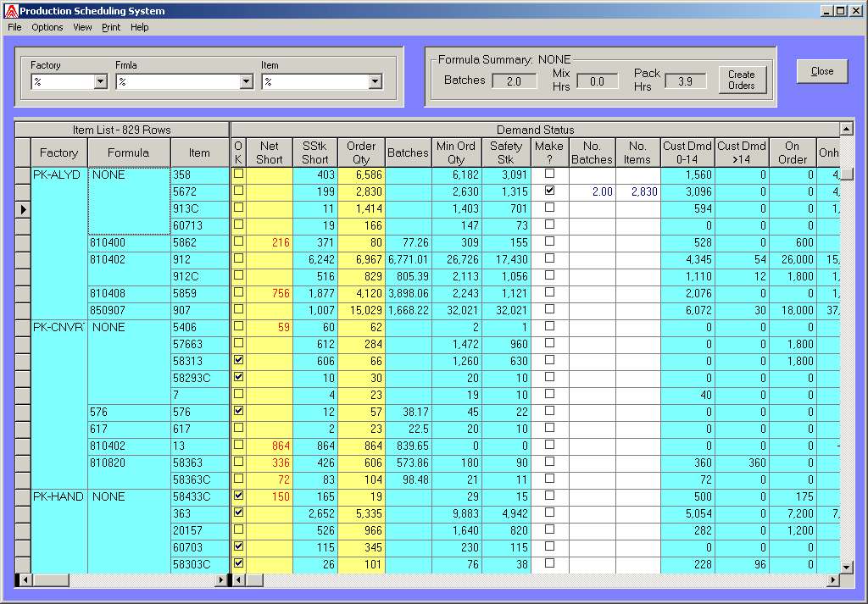Select formula 810400 cell
The width and height of the screenshot is (868, 604).
tap(129, 243)
